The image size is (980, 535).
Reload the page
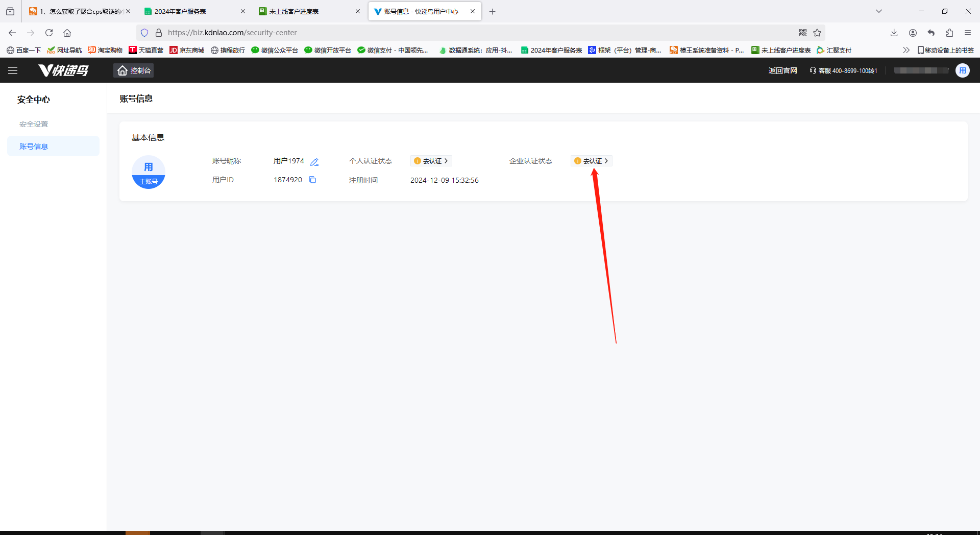pos(49,33)
